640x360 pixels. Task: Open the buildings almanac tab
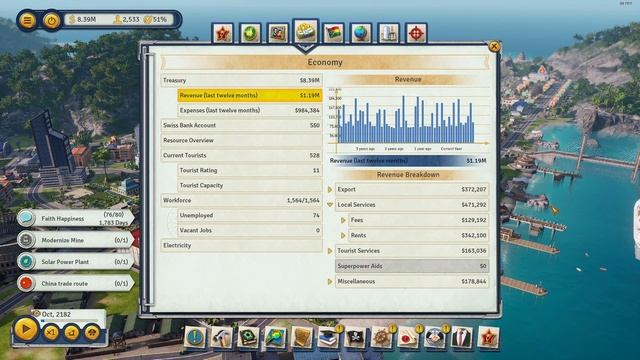tap(389, 33)
